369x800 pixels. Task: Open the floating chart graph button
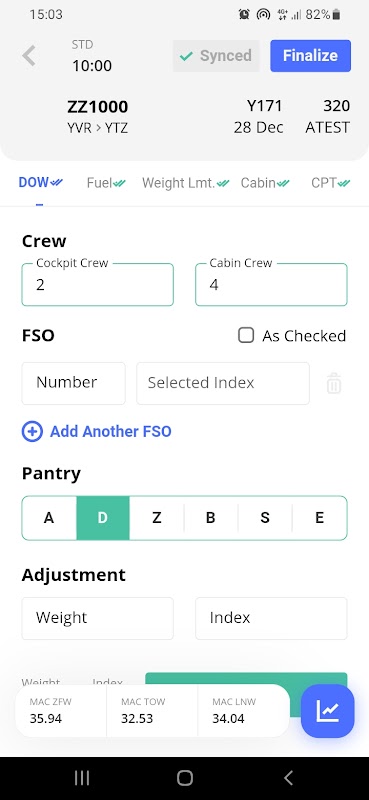pyautogui.click(x=328, y=710)
